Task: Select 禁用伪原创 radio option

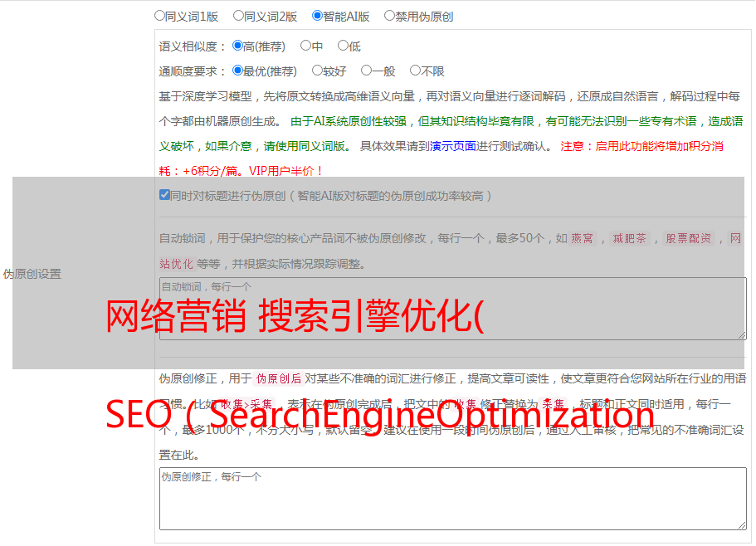Action: tap(389, 16)
